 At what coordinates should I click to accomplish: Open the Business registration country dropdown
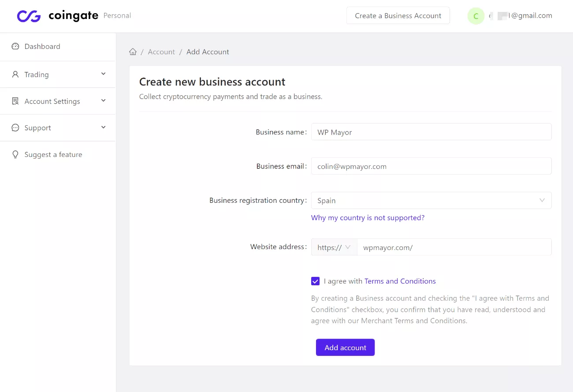[431, 200]
